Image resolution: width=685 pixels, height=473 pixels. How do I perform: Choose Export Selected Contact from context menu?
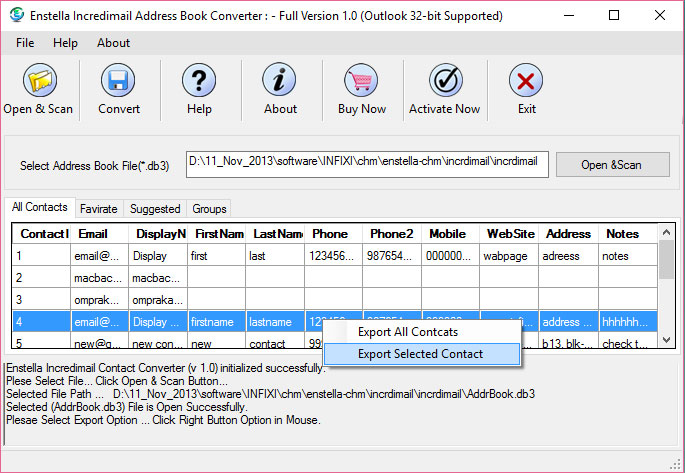pyautogui.click(x=420, y=354)
